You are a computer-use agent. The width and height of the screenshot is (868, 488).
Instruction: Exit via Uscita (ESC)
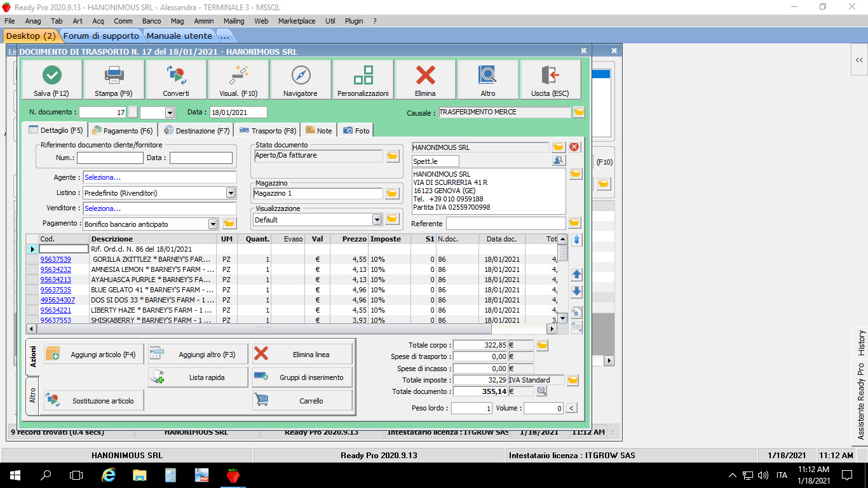[550, 80]
